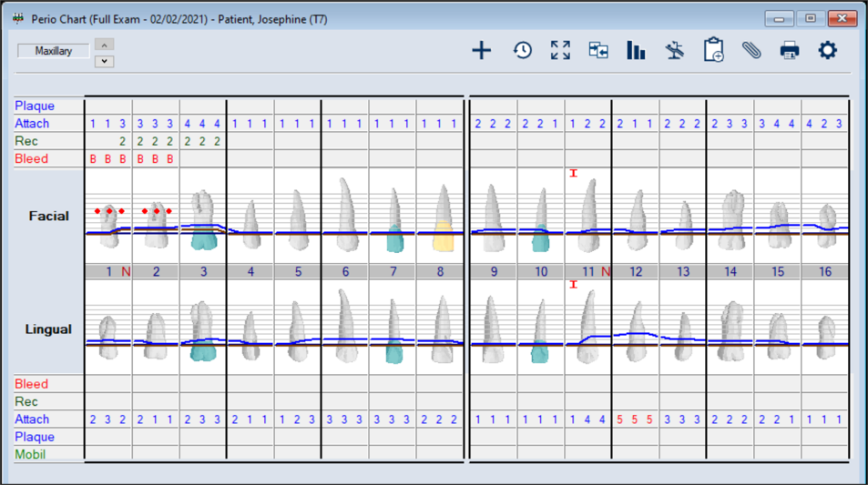Open the gear settings icon
The height and width of the screenshot is (485, 868).
[827, 50]
